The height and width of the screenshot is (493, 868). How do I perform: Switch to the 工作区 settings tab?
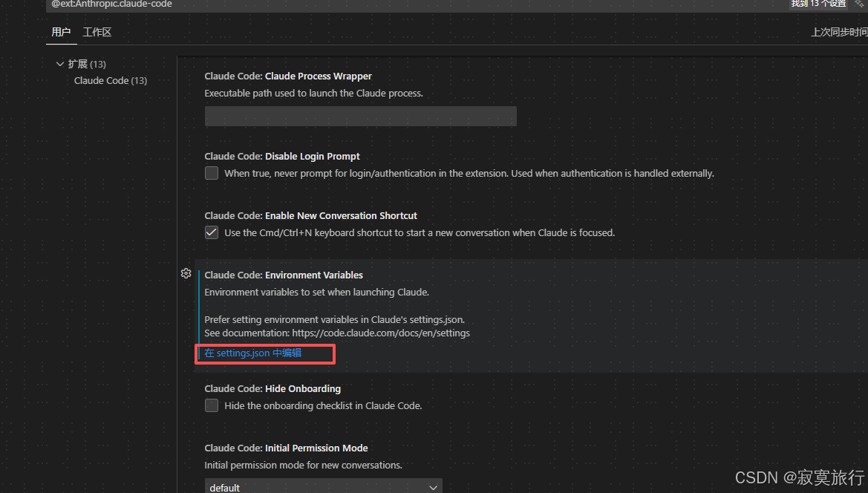click(x=97, y=32)
